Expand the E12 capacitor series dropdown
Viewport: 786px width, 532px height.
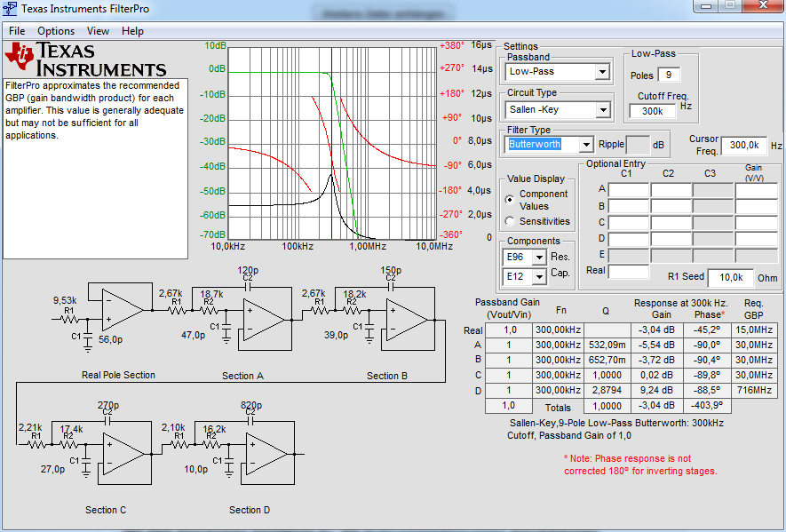point(539,277)
